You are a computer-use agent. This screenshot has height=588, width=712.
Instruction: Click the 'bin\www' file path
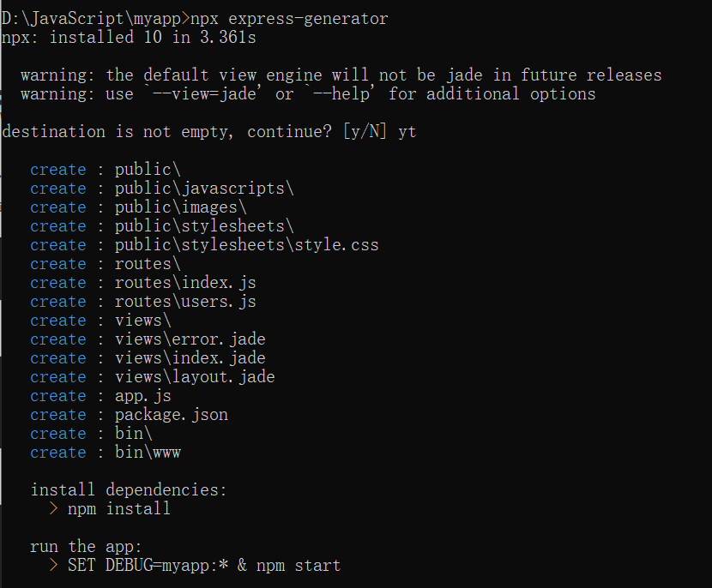click(x=148, y=452)
